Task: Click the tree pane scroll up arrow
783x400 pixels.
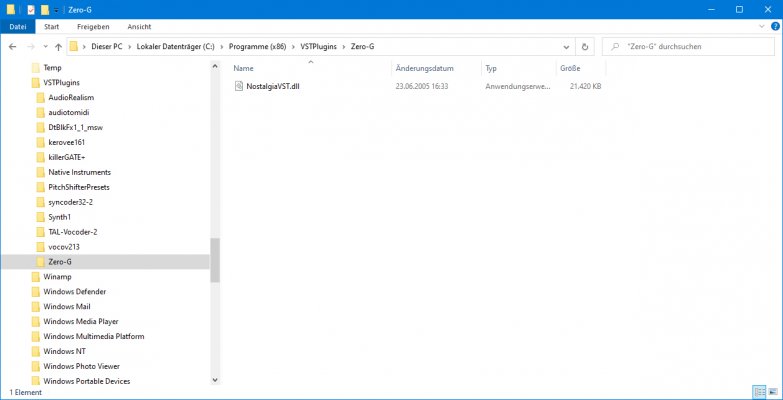Action: click(215, 65)
